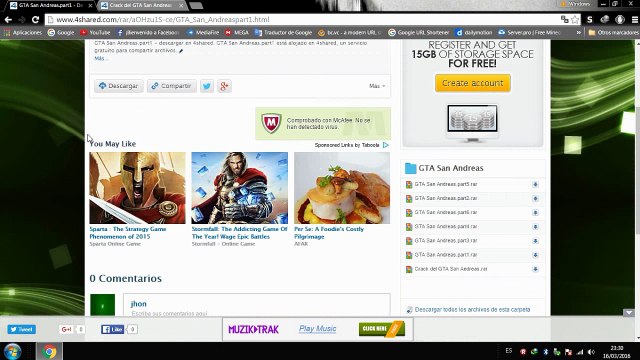Click the Play Music link in banner

pos(318,329)
